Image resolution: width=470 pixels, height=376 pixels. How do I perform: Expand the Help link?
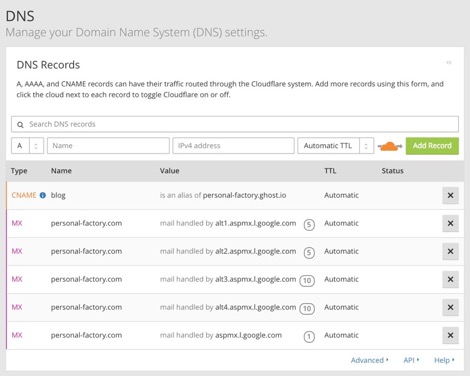click(444, 360)
